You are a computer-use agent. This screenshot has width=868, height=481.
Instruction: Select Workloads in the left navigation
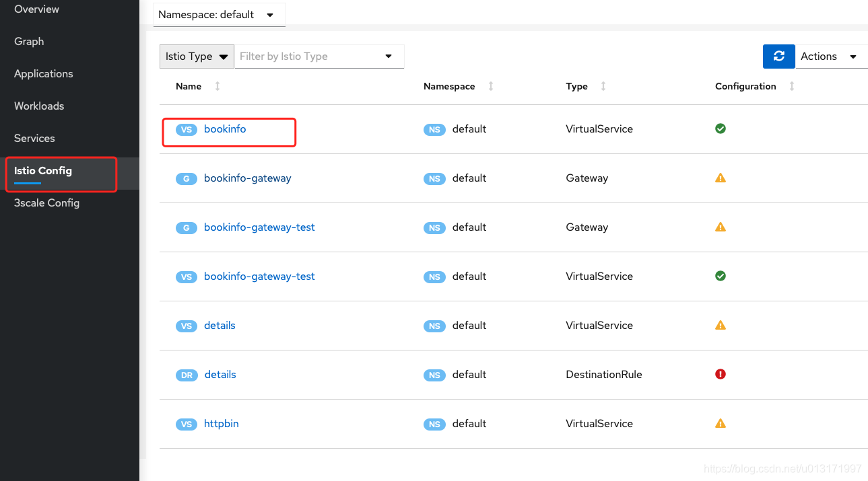(x=39, y=106)
